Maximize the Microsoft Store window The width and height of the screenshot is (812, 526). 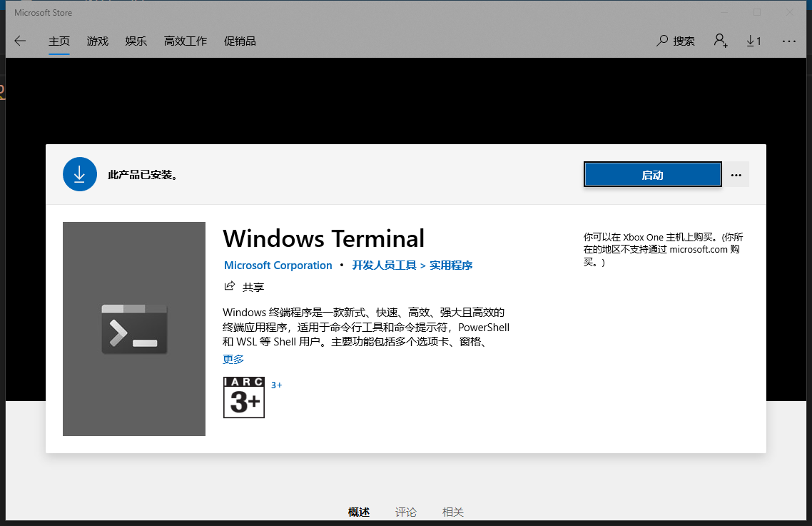(757, 12)
